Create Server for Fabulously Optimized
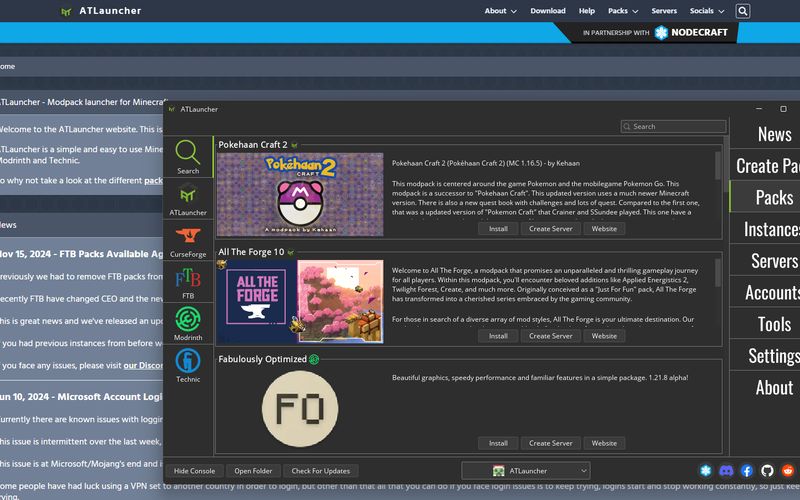This screenshot has width=800, height=500. [551, 443]
